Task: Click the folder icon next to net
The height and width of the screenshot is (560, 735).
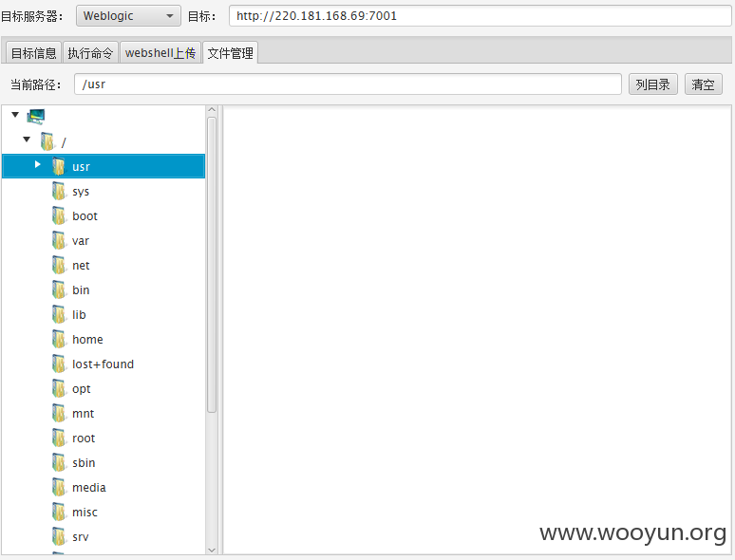Action: 59,265
